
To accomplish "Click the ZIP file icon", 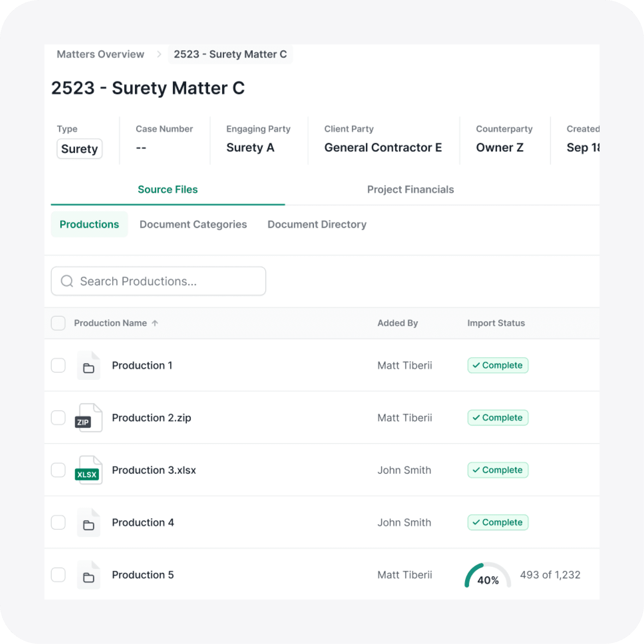I will (x=88, y=418).
